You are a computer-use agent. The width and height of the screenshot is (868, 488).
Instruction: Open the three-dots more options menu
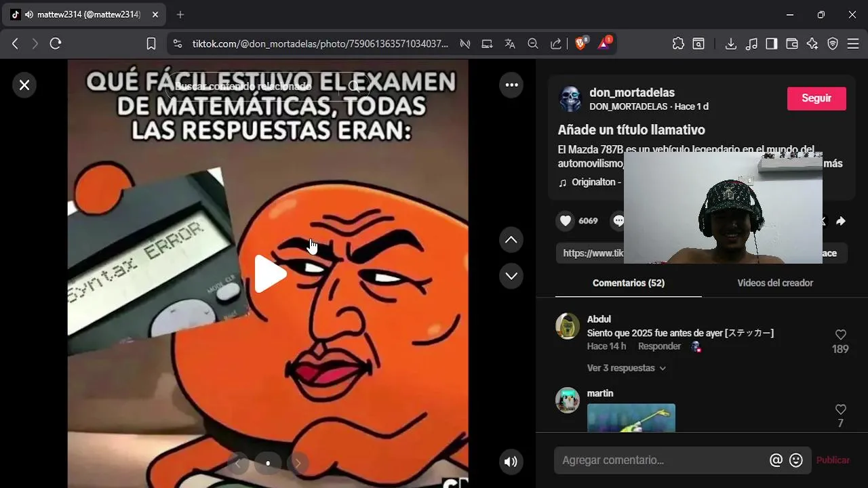tap(511, 85)
